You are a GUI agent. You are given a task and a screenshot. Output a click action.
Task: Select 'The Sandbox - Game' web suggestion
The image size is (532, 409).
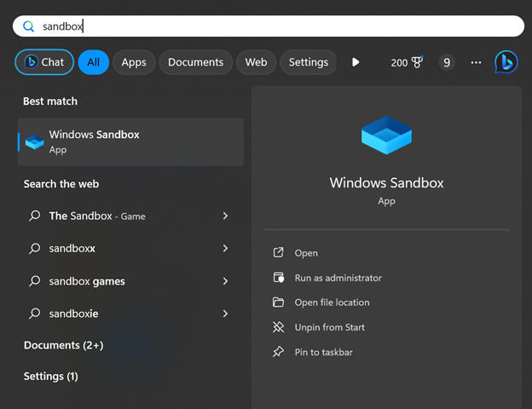click(129, 216)
